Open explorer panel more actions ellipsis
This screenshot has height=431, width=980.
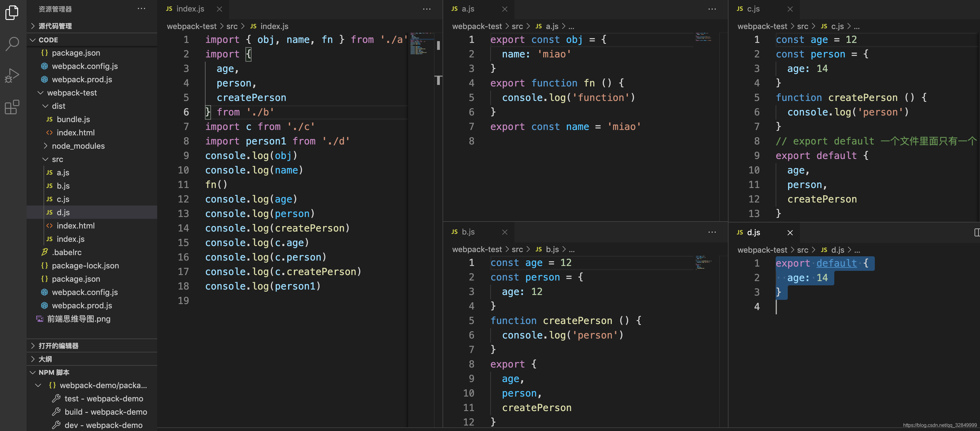pyautogui.click(x=141, y=9)
